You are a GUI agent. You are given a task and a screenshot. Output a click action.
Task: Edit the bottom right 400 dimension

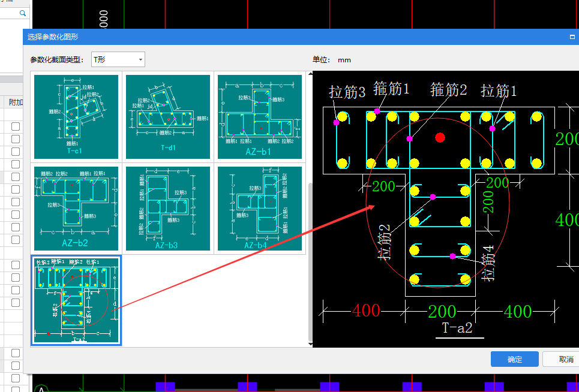point(517,312)
